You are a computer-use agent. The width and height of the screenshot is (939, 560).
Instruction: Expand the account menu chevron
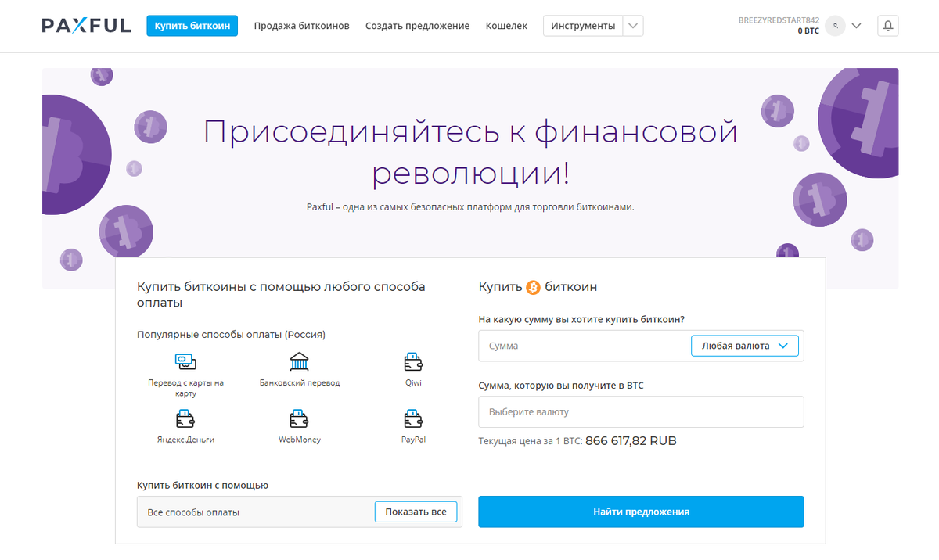pos(856,26)
